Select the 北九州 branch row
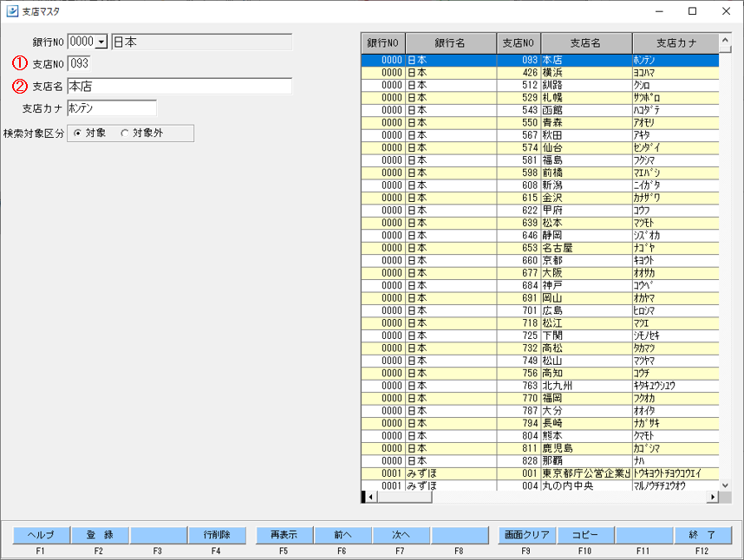The height and width of the screenshot is (560, 744). coord(540,386)
